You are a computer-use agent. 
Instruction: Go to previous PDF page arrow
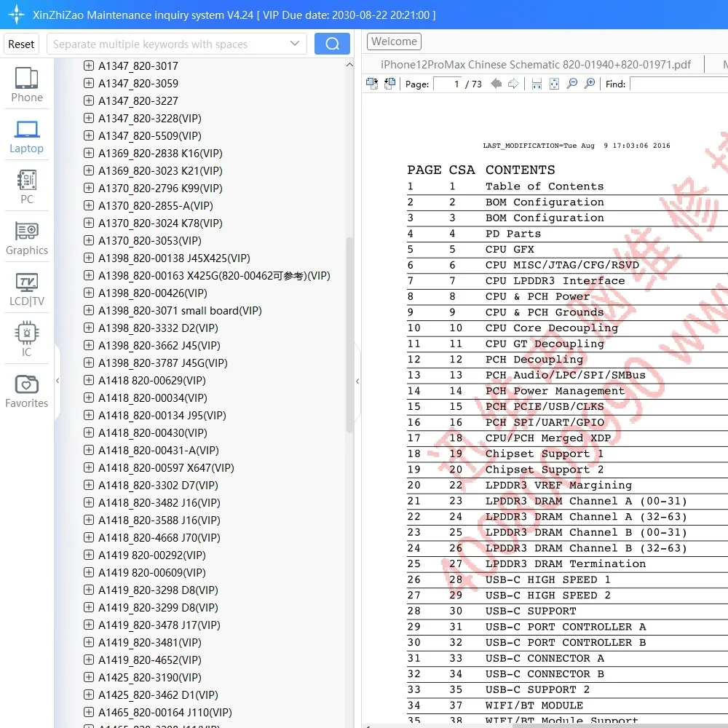[x=496, y=84]
